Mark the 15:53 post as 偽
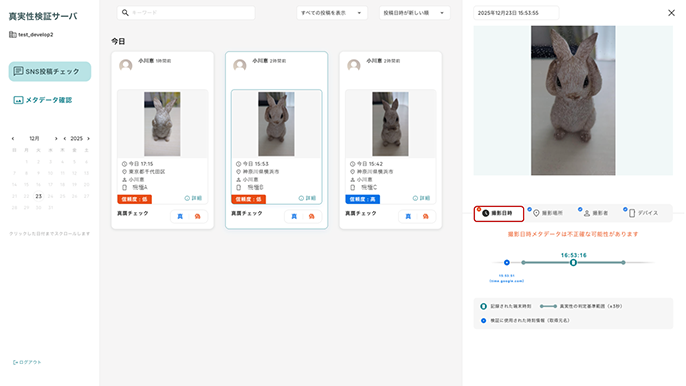The width and height of the screenshot is (686, 386). (x=312, y=216)
